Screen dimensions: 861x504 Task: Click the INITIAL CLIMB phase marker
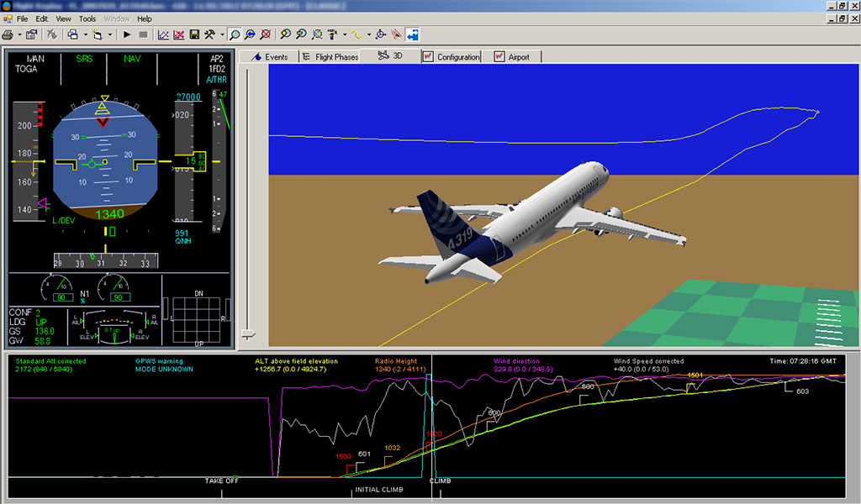(x=379, y=489)
